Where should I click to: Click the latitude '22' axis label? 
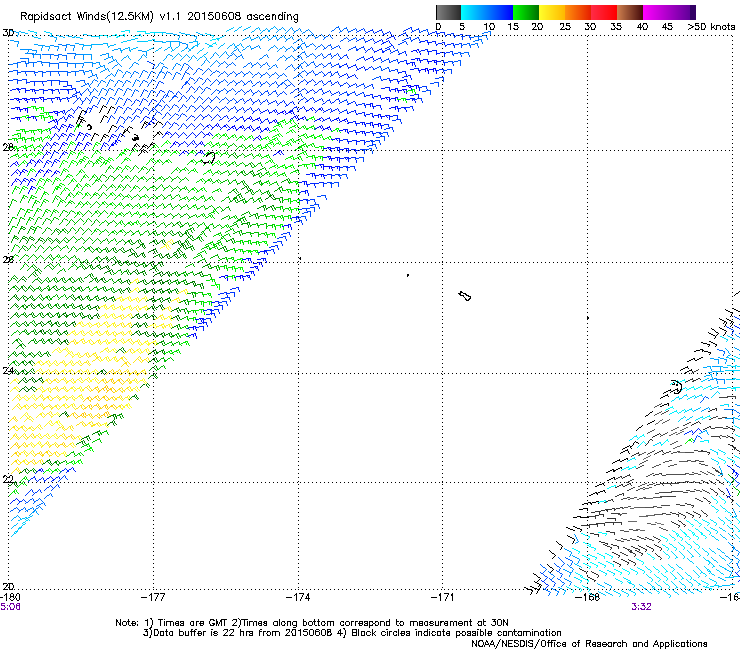(x=8, y=479)
